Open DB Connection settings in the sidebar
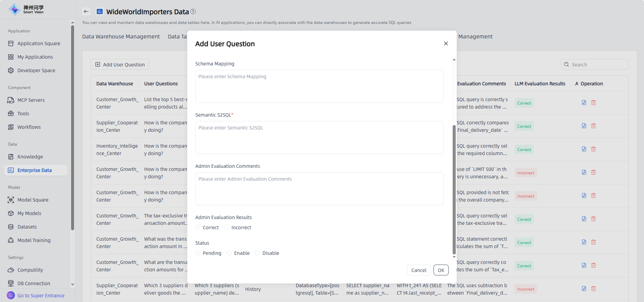Screen dimensions: 644x302 click(34, 283)
